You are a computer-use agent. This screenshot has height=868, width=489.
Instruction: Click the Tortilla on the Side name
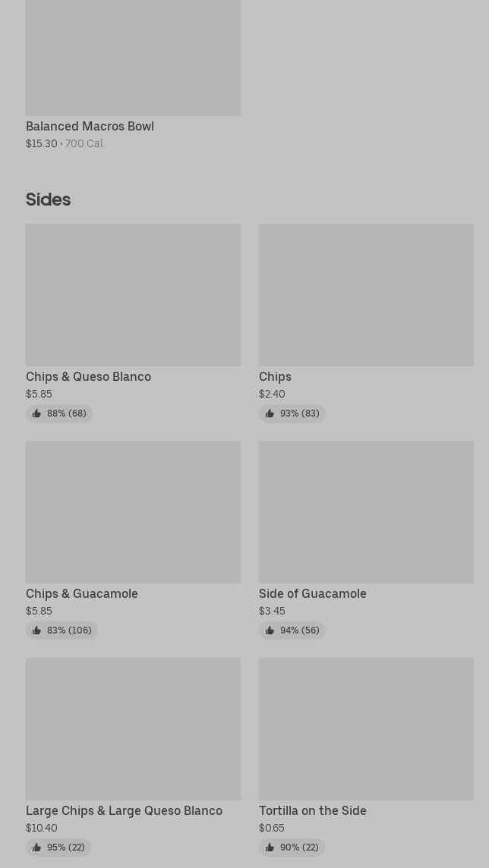pos(312,811)
